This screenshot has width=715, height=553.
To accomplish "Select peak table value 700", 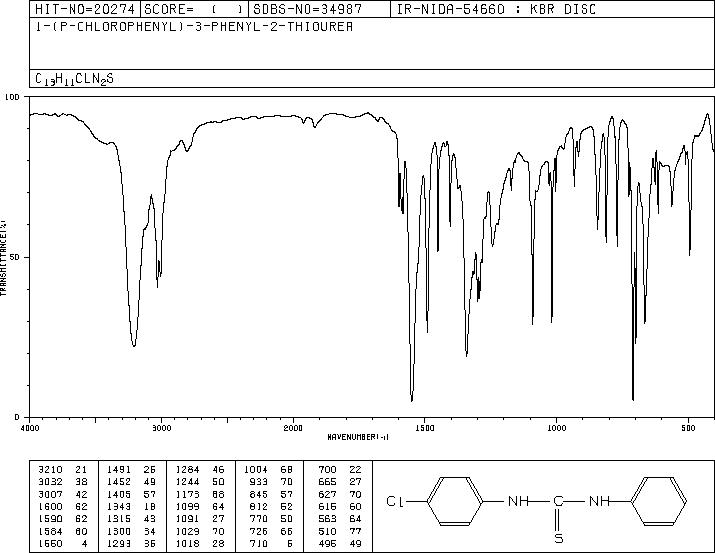I will coord(327,470).
